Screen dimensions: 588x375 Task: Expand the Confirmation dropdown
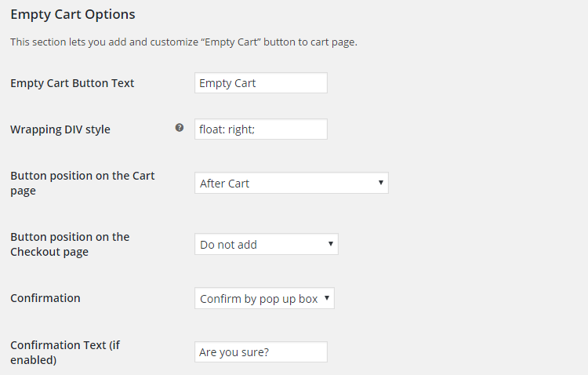click(x=264, y=298)
